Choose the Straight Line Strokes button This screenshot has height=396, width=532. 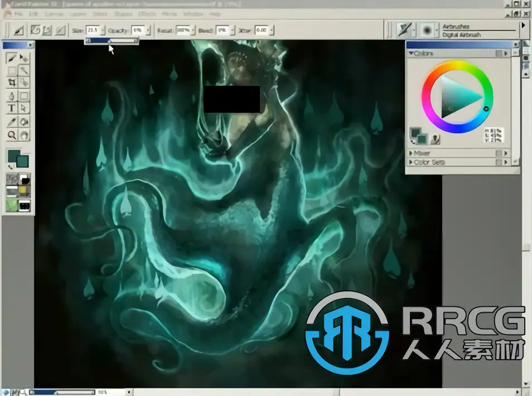click(x=47, y=30)
